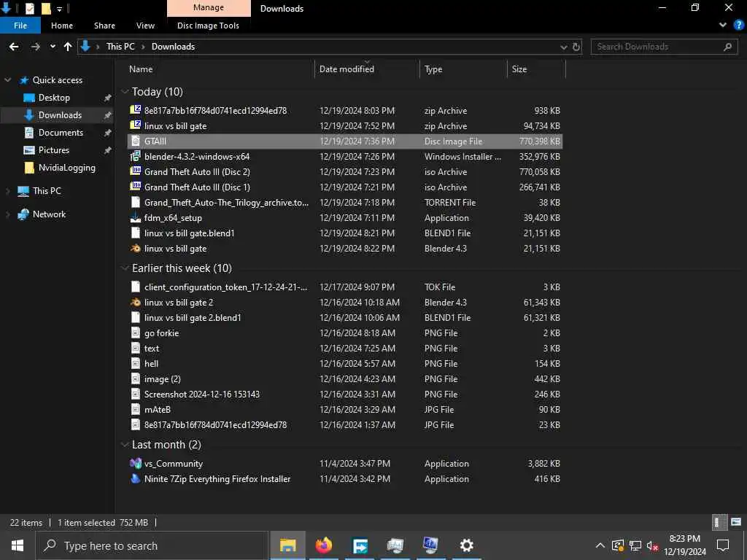Click the taskbar Type here to search box
747x560 pixels.
click(152, 545)
